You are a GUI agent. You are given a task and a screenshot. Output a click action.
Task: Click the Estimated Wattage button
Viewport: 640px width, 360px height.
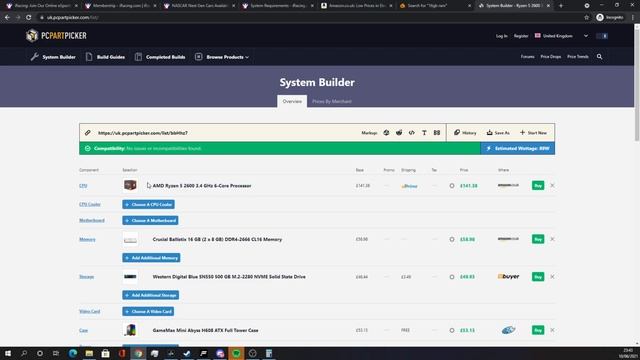(518, 149)
